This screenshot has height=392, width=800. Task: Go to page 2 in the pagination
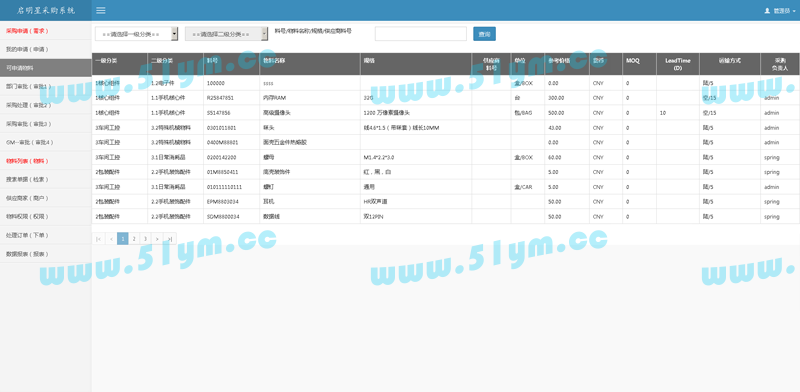tap(134, 238)
